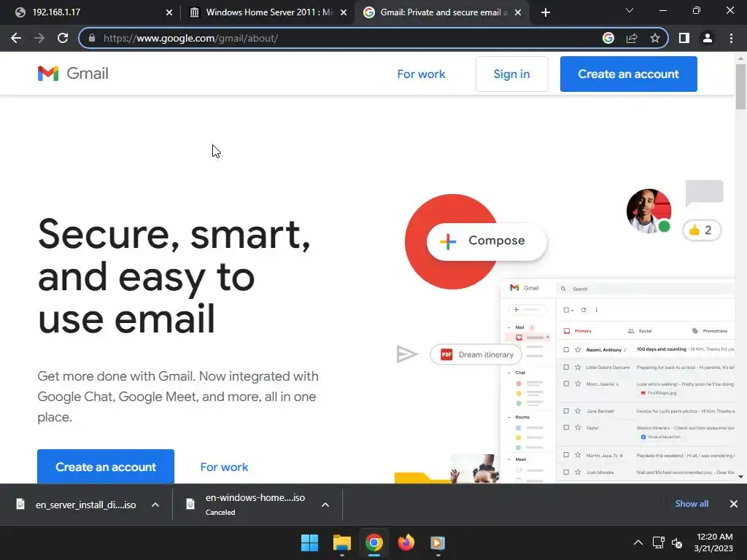Check the Little Gators Daycare email checkbox
Viewport: 747px width, 560px height.
(566, 367)
